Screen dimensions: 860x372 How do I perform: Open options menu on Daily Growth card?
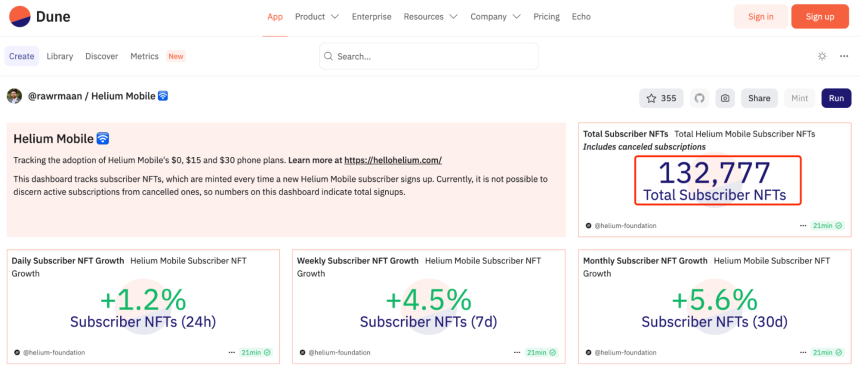pyautogui.click(x=231, y=352)
